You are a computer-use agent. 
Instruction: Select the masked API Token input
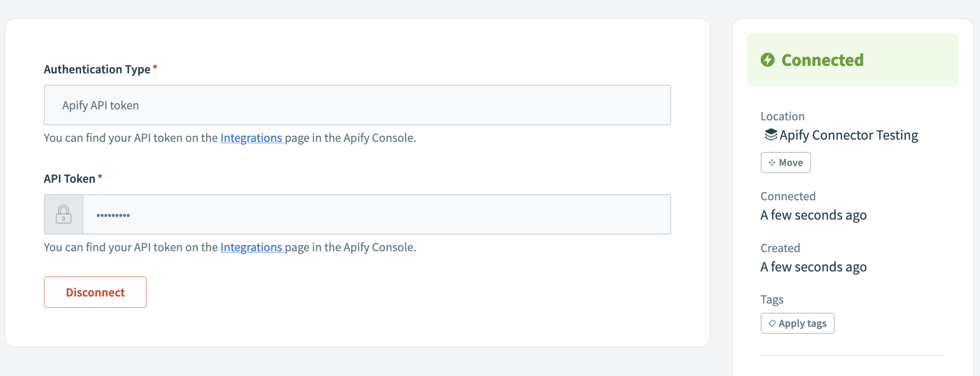tap(376, 215)
